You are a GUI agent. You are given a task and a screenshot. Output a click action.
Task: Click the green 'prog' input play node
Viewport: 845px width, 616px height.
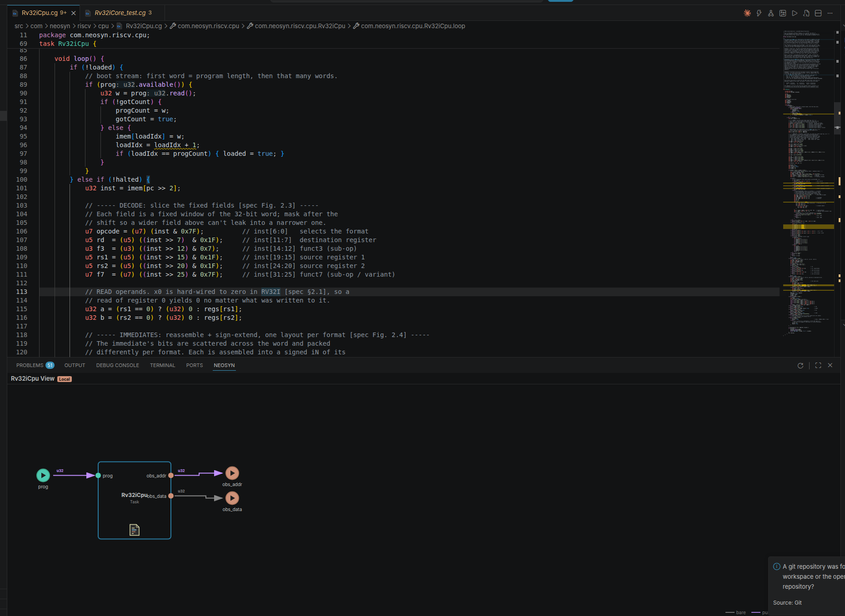[43, 475]
